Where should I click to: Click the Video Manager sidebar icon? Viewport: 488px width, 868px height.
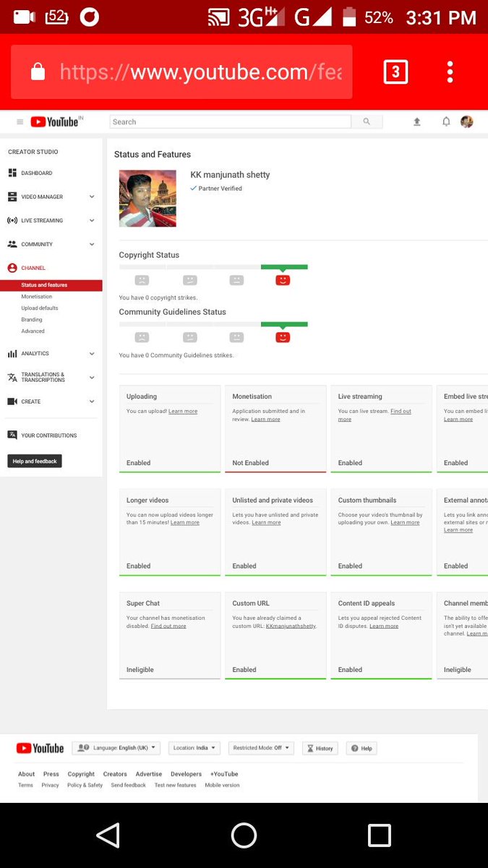[12, 197]
